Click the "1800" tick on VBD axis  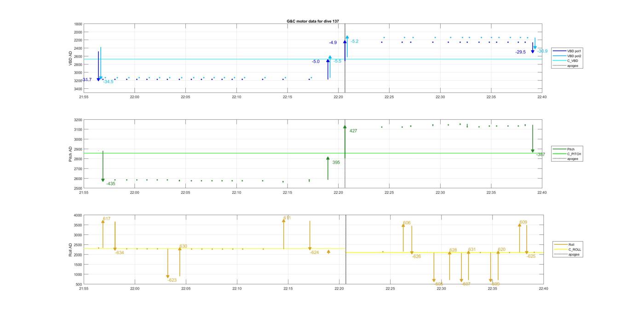pyautogui.click(x=78, y=24)
